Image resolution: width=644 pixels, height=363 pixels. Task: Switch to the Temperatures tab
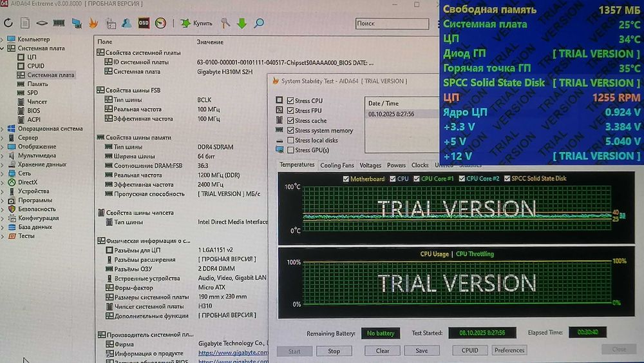tap(296, 165)
